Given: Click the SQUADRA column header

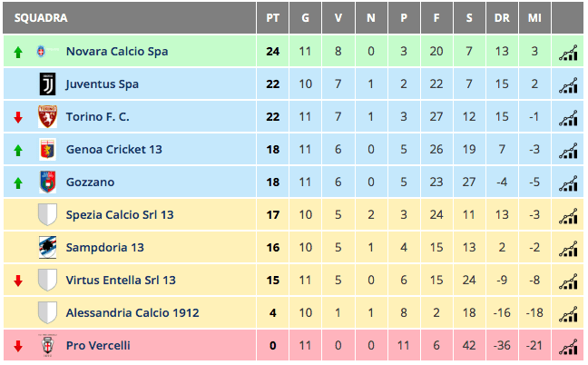Looking at the screenshot, I should 41,18.
